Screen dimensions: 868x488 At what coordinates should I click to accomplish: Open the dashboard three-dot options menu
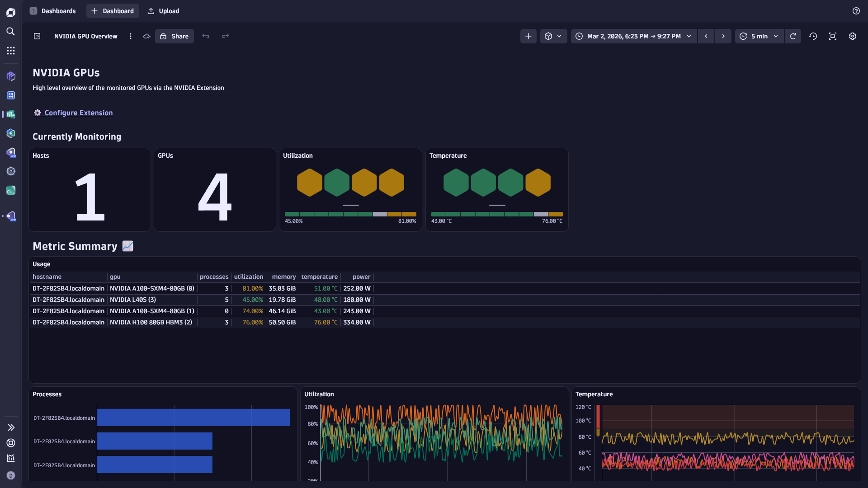coord(130,36)
